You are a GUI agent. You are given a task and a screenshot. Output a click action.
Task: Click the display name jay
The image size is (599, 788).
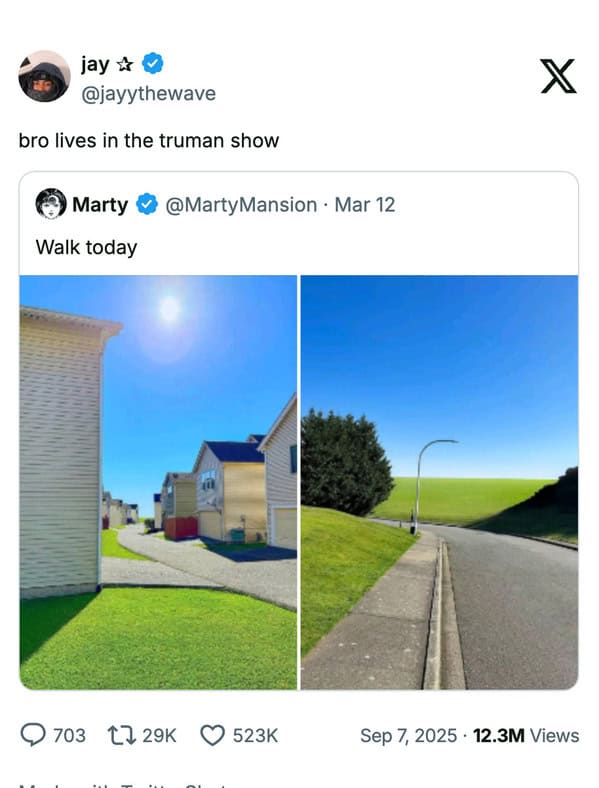[x=95, y=64]
